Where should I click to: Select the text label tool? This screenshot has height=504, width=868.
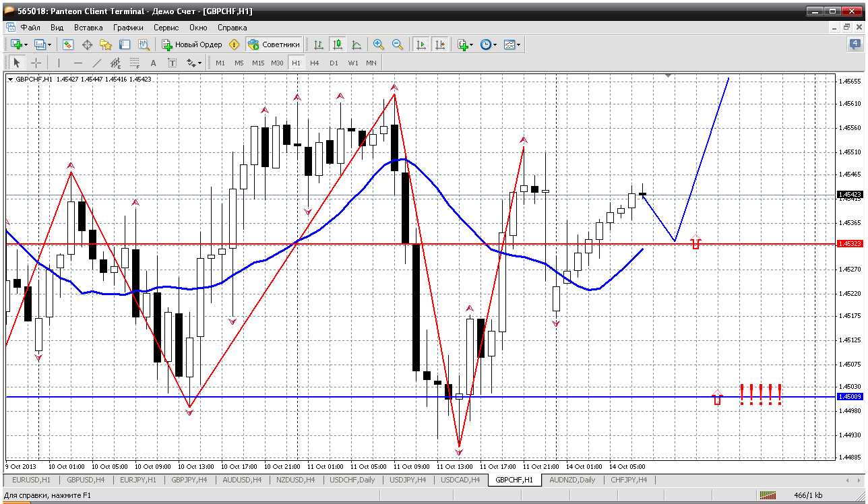(153, 63)
